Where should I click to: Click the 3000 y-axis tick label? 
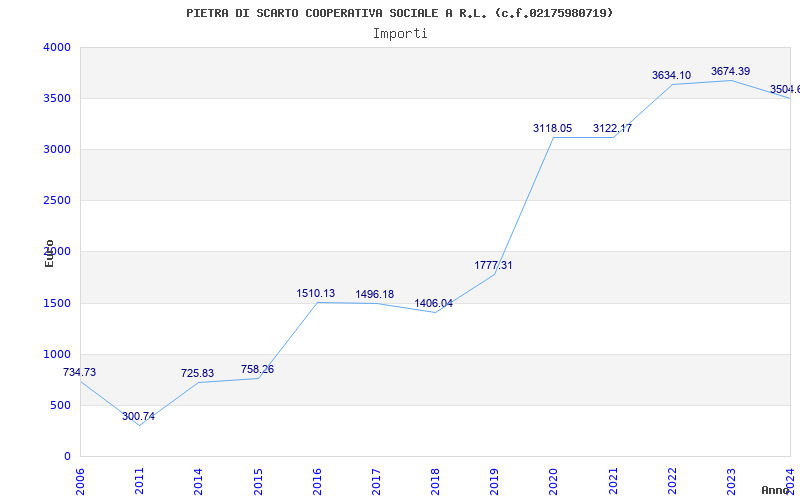coord(57,149)
